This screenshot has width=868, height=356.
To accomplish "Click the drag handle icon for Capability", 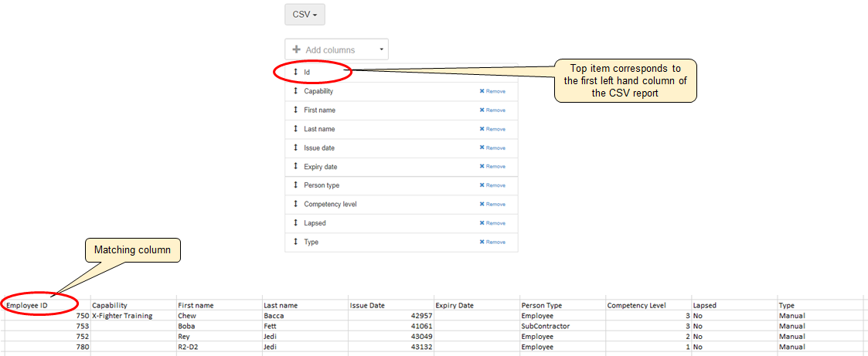I will [x=295, y=91].
